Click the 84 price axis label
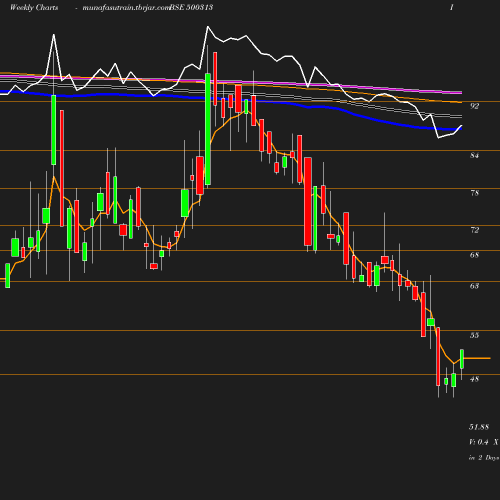500x500 pixels. tap(474, 155)
